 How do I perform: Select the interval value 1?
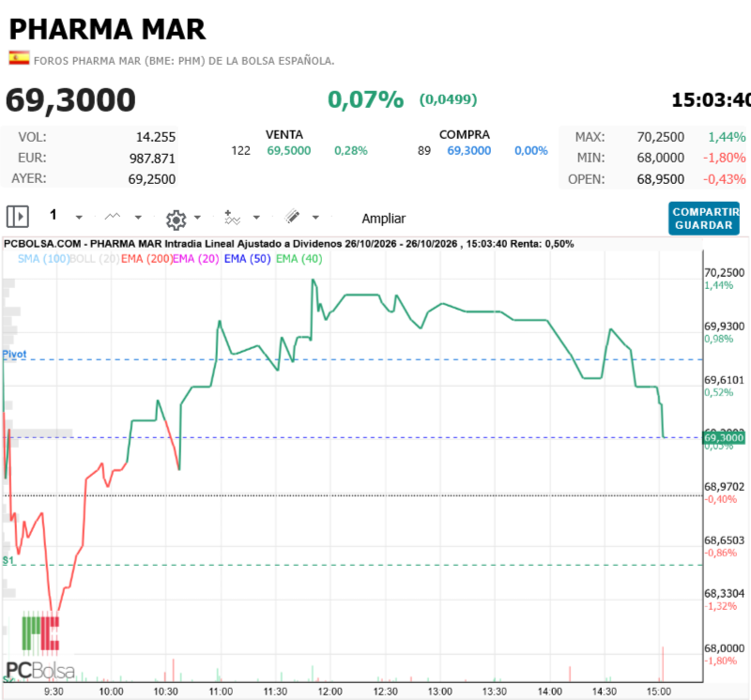tap(54, 215)
